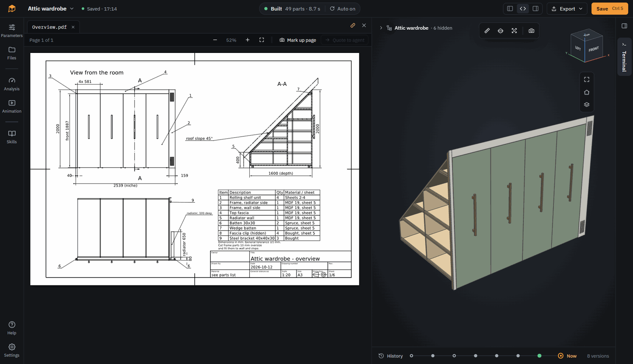This screenshot has width=633, height=364.
Task: Click the 6 hidden label
Action: tap(443, 28)
